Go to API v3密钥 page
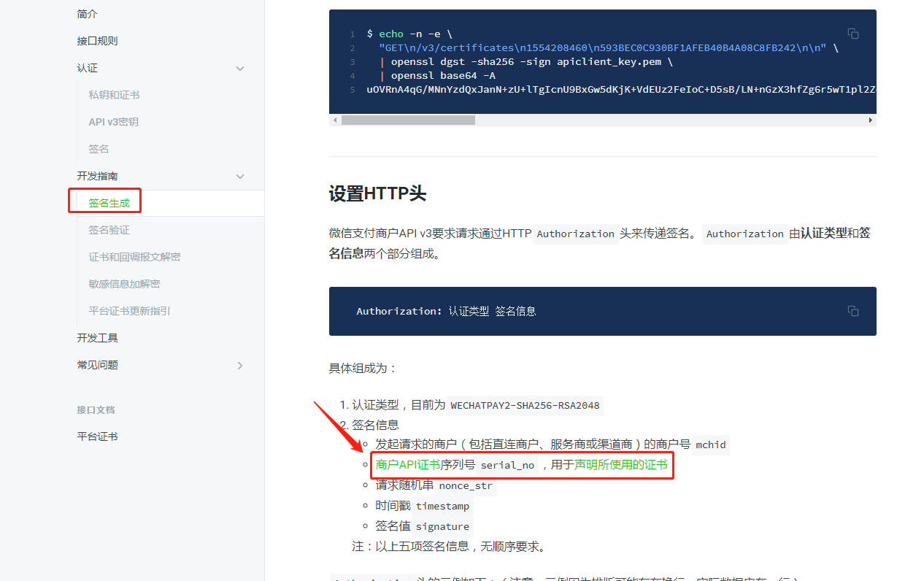Viewport: 924px width, 581px height. 113,122
